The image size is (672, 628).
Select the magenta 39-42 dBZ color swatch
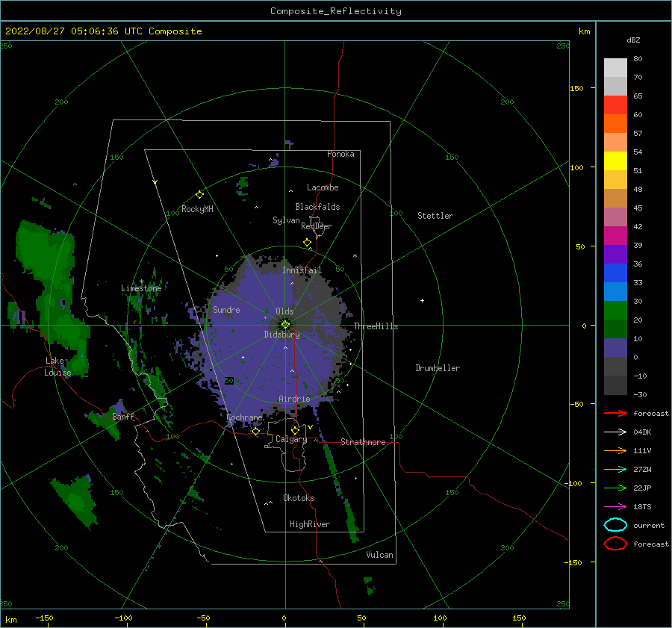[x=615, y=235]
